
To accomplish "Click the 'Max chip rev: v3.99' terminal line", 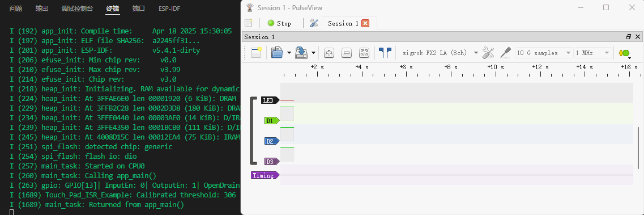I will [95, 69].
